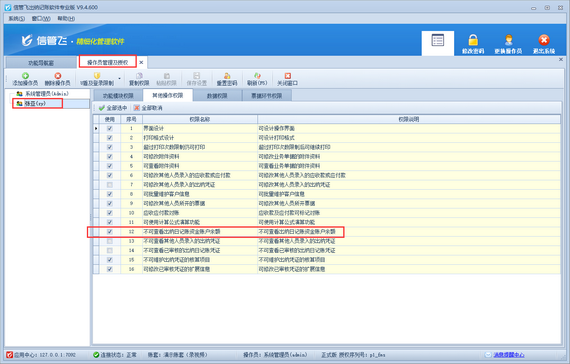Click the 刷新(F5) refresh icon

(x=257, y=76)
